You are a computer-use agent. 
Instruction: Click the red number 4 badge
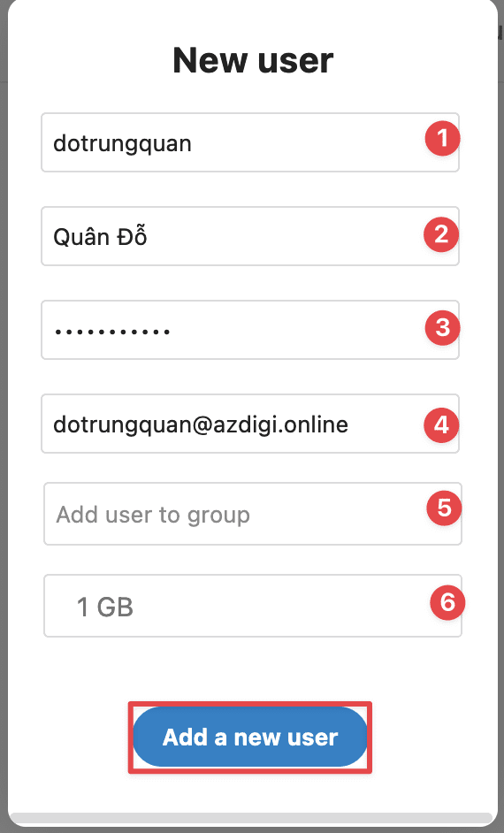(x=441, y=425)
